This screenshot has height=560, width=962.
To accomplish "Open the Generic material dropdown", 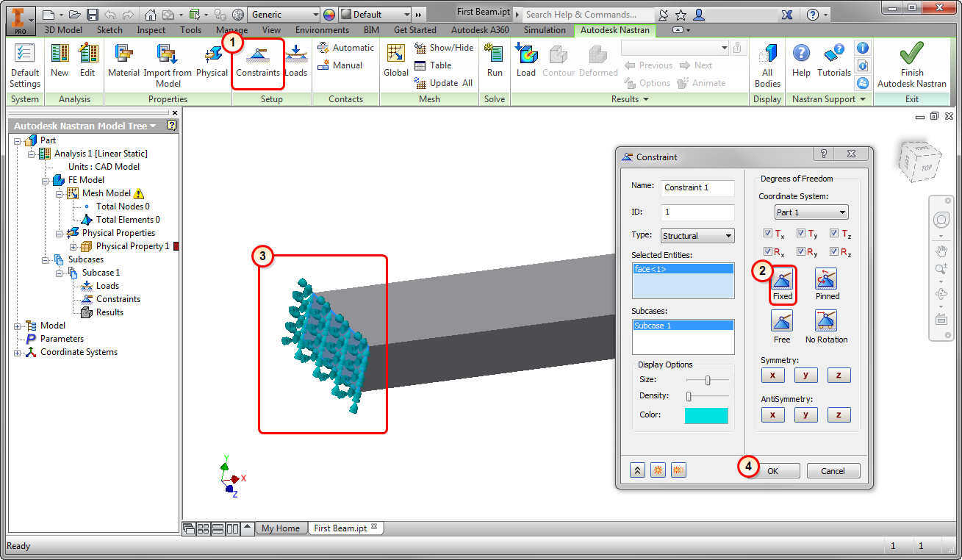I will tap(284, 14).
